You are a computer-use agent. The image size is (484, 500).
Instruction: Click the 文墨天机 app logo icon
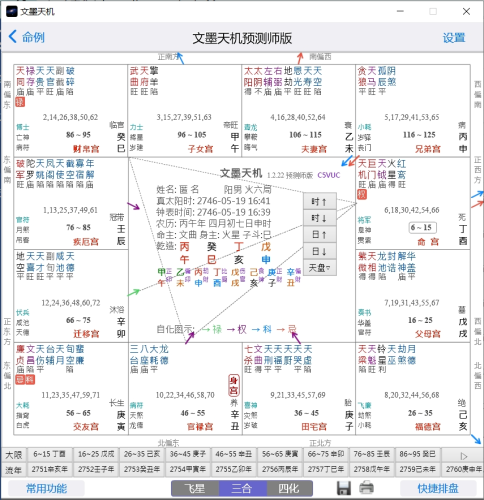[x=12, y=11]
